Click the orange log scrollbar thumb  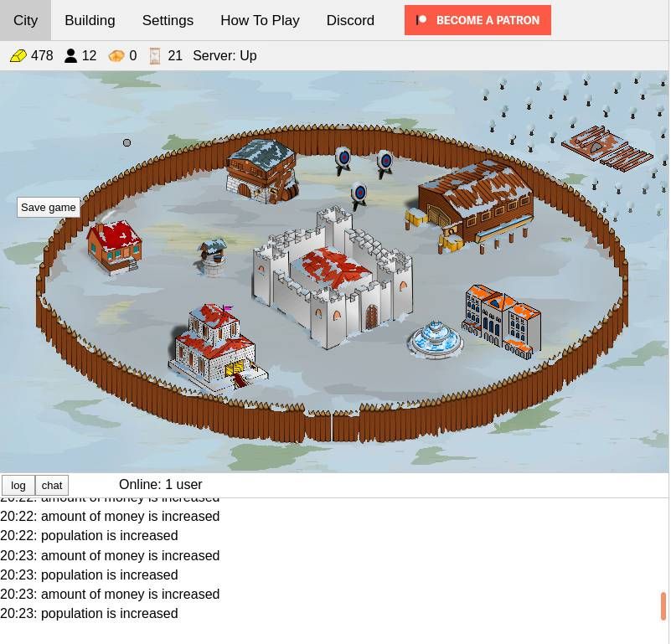(663, 606)
